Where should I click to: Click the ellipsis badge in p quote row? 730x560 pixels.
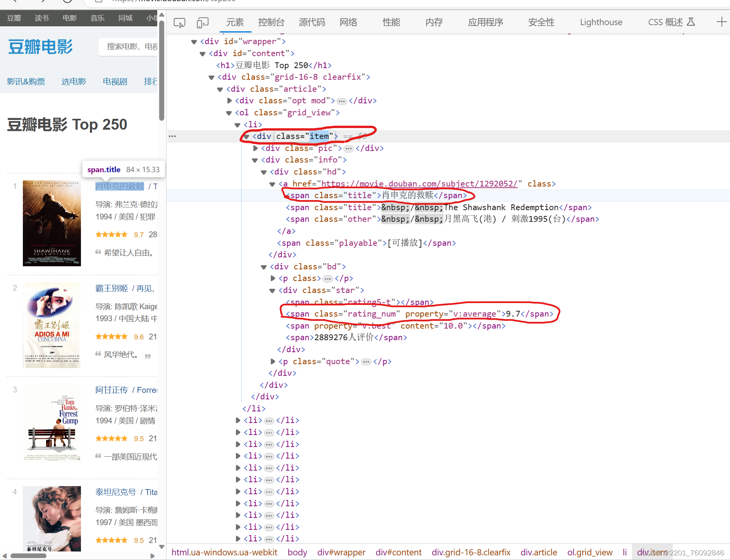pos(366,362)
